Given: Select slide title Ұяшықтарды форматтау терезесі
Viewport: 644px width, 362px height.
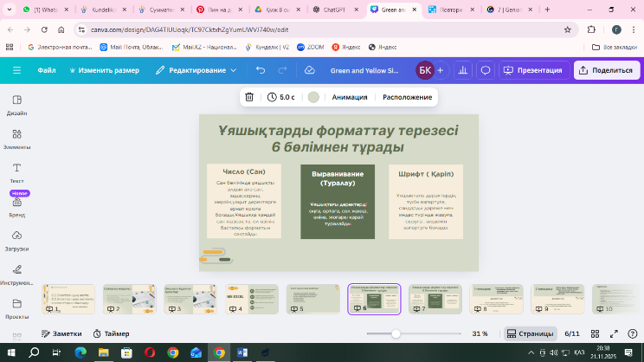Looking at the screenshot, I should click(338, 139).
